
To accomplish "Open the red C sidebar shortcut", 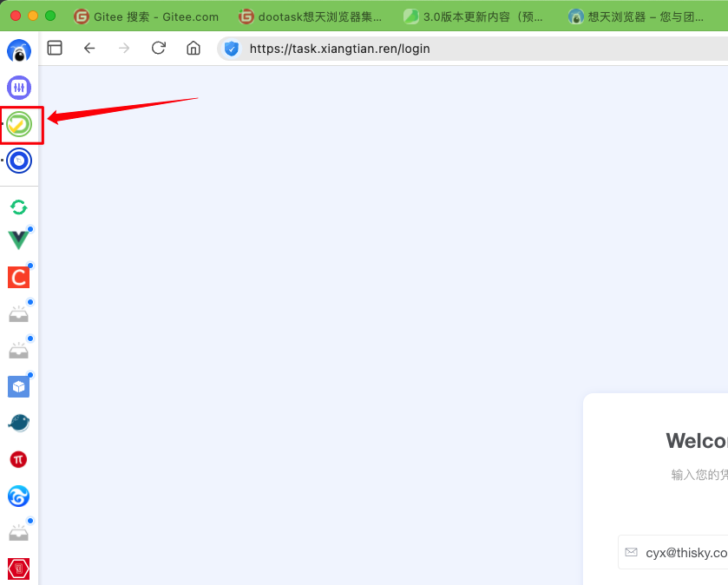I will click(19, 277).
